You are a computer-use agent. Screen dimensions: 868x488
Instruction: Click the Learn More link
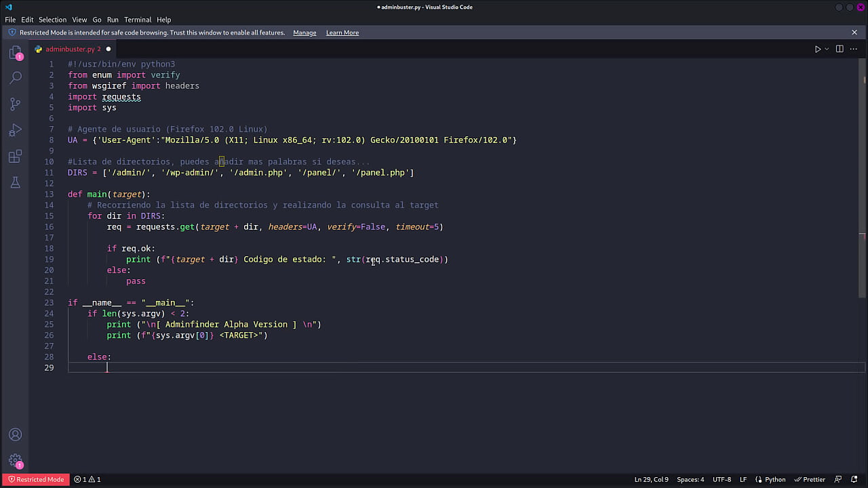pos(342,33)
